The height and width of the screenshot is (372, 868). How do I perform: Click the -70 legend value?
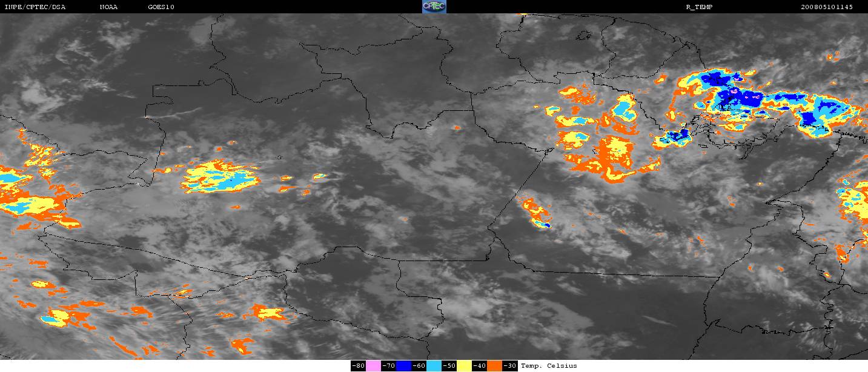click(x=389, y=366)
